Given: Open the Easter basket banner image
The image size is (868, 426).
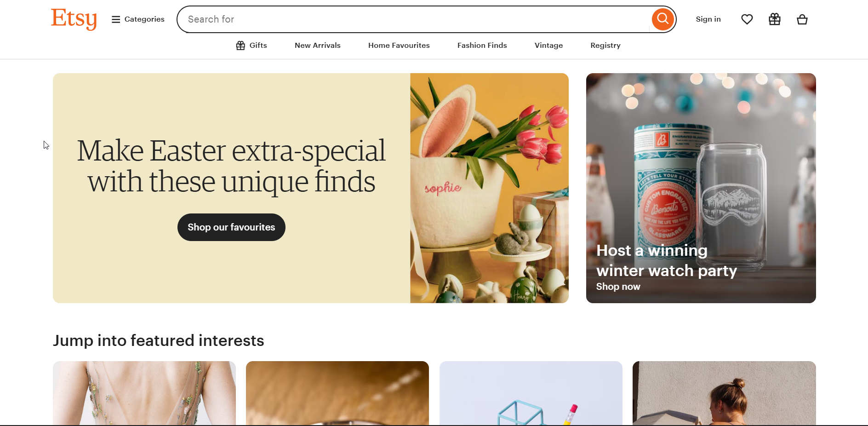Looking at the screenshot, I should pyautogui.click(x=489, y=188).
